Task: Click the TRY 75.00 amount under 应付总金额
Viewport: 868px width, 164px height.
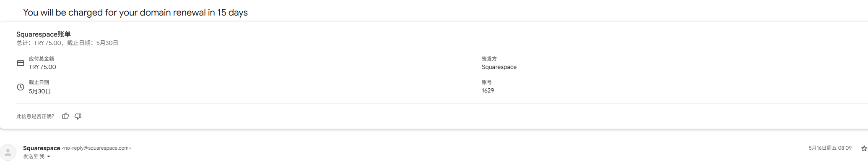Action: [x=42, y=67]
